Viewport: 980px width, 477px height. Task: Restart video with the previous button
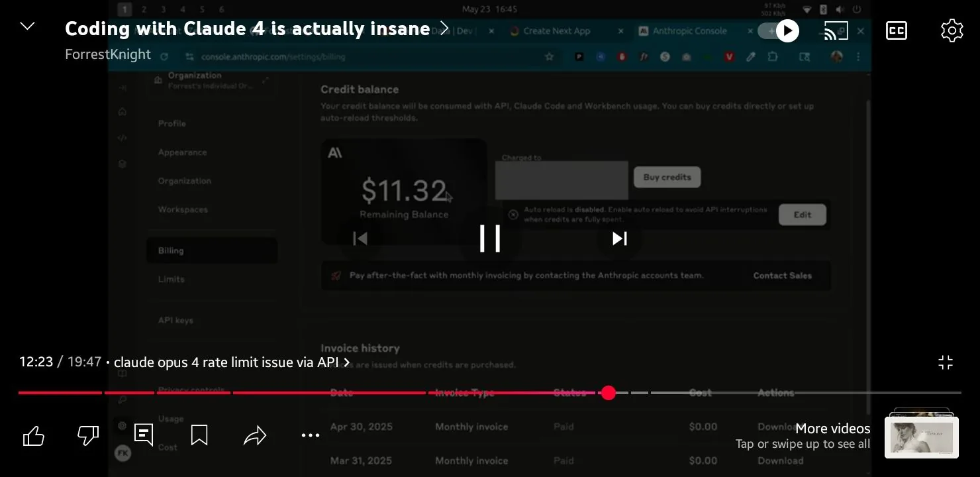click(x=360, y=238)
